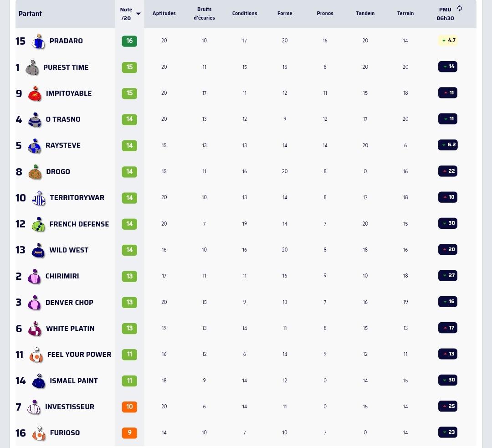The width and height of the screenshot is (492, 448).
Task: Click the Partant column header
Action: pyautogui.click(x=30, y=14)
